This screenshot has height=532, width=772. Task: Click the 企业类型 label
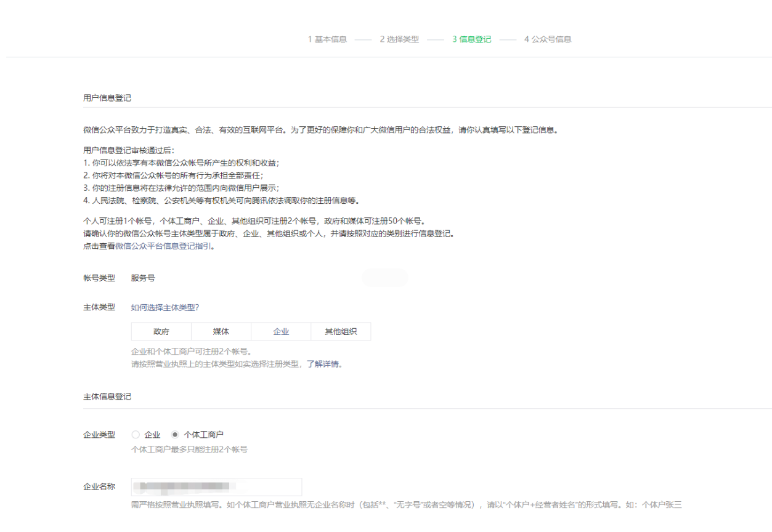point(99,435)
